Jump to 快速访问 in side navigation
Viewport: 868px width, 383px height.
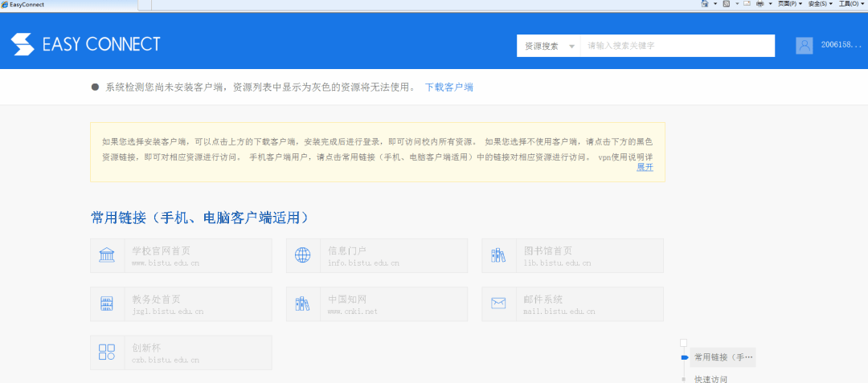click(x=710, y=378)
